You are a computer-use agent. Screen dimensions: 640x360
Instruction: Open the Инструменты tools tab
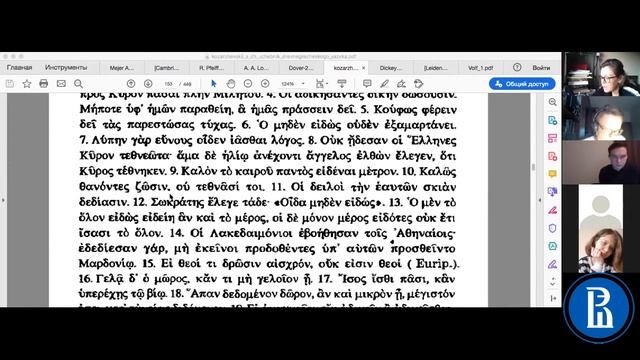[66, 67]
